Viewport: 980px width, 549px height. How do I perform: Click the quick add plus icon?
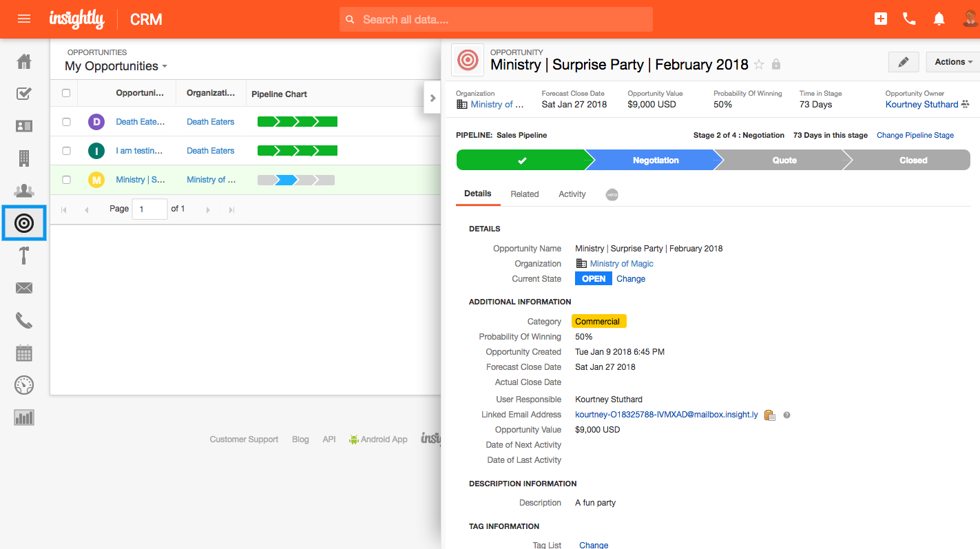[x=881, y=19]
